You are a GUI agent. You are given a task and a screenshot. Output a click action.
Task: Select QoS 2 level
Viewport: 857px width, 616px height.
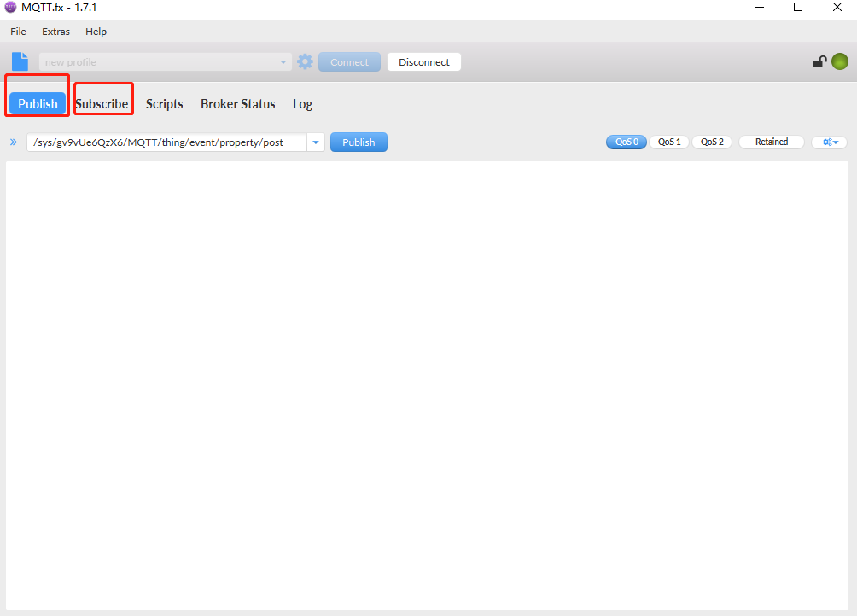click(712, 142)
